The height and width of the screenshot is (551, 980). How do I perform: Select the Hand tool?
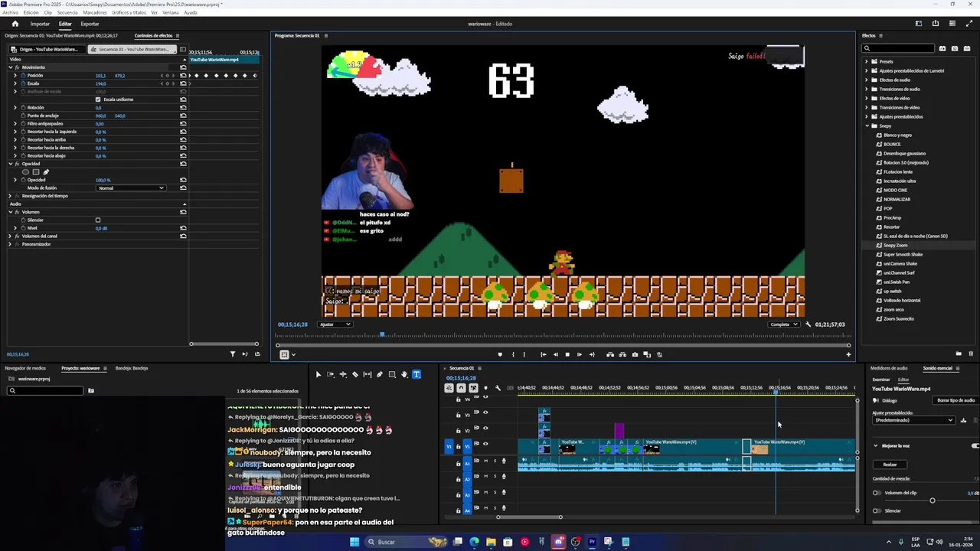404,374
